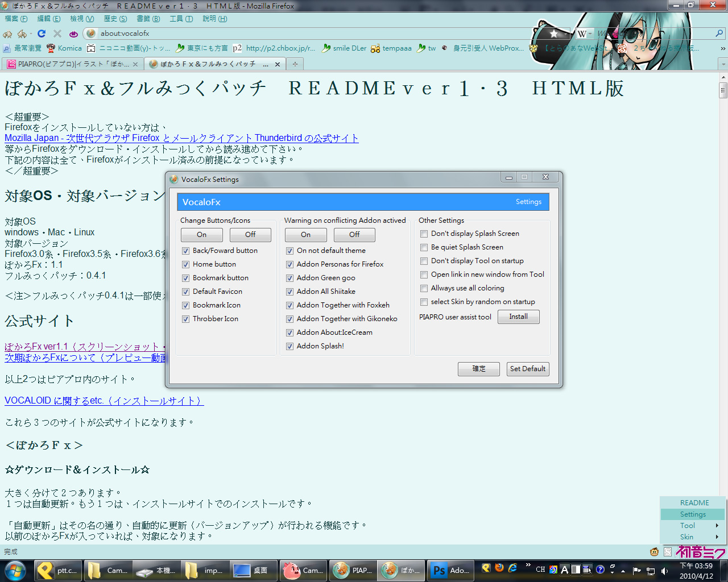Toggle Addon Splash! checkbox
Viewport: 728px width, 582px height.
(x=289, y=346)
